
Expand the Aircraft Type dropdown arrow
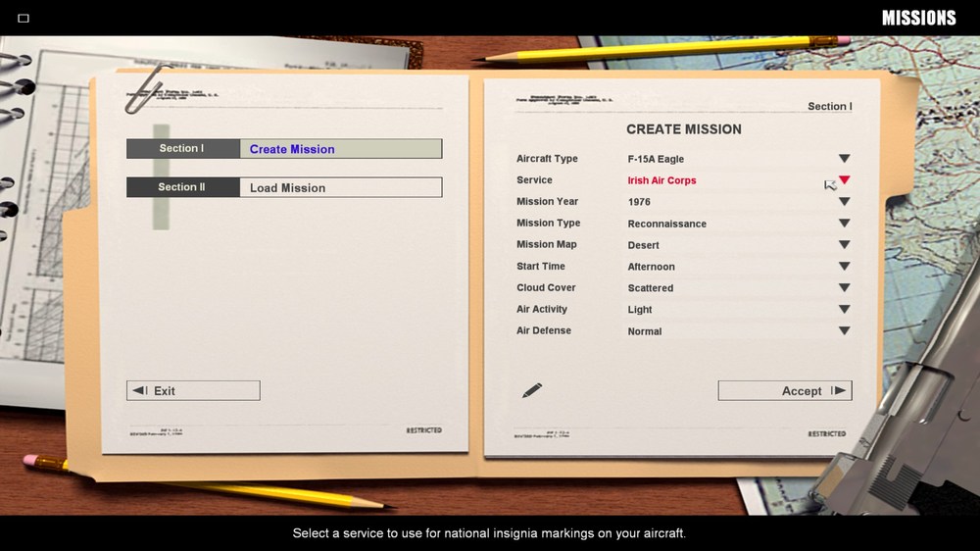coord(844,159)
